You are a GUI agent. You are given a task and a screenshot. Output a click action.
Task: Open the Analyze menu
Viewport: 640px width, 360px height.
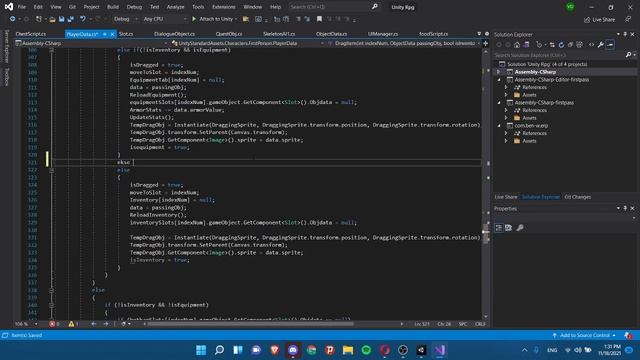pyautogui.click(x=176, y=7)
